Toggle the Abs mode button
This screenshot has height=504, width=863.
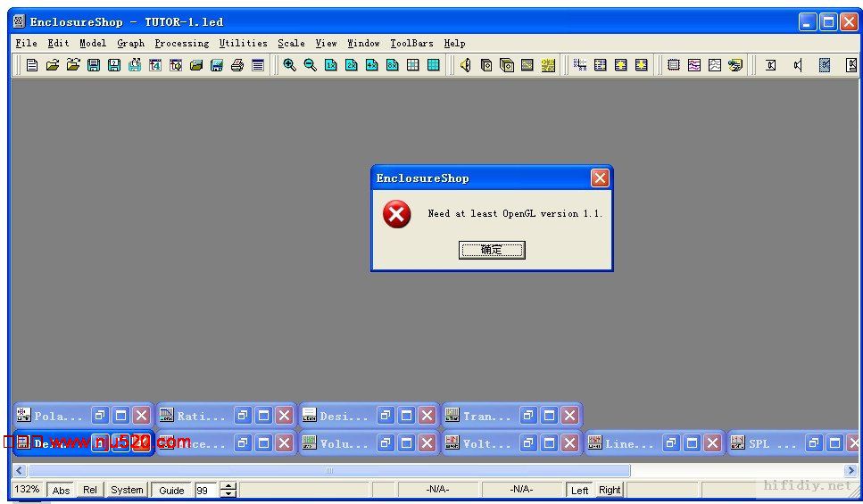[61, 490]
